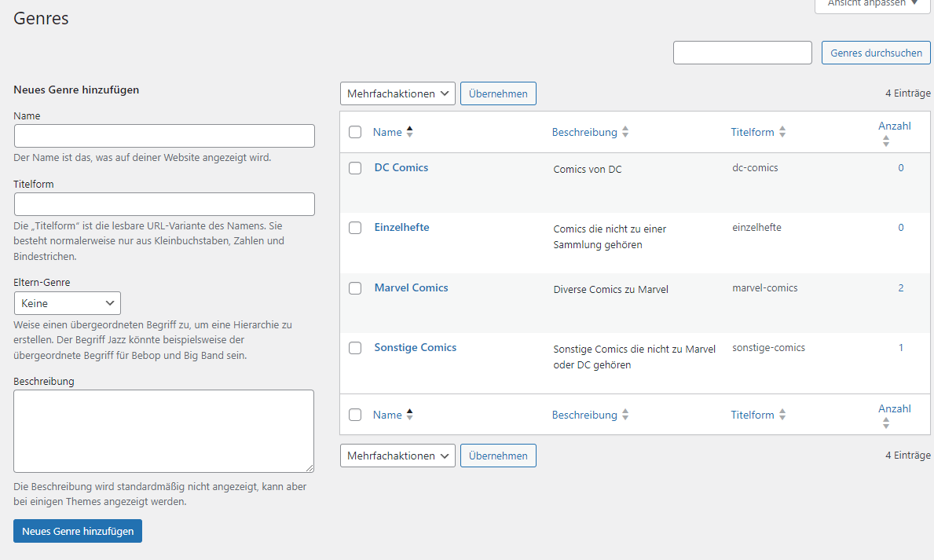Viewport: 934px width, 560px height.
Task: Open the Ansicht anpassen screen options tab
Action: click(x=873, y=4)
